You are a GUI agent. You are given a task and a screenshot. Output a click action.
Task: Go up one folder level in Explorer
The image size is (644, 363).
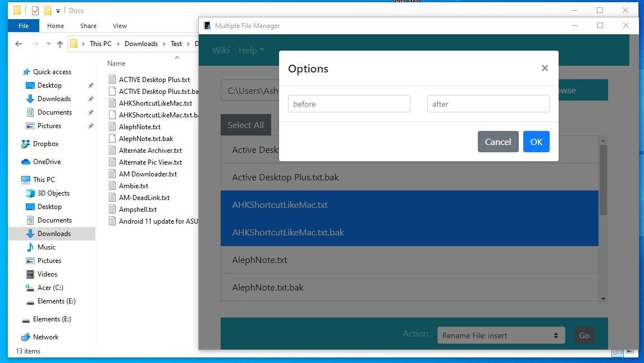point(60,44)
